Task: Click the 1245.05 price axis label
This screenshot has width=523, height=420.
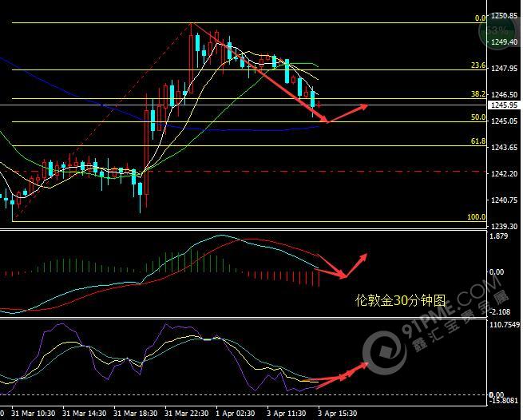Action: (x=505, y=121)
